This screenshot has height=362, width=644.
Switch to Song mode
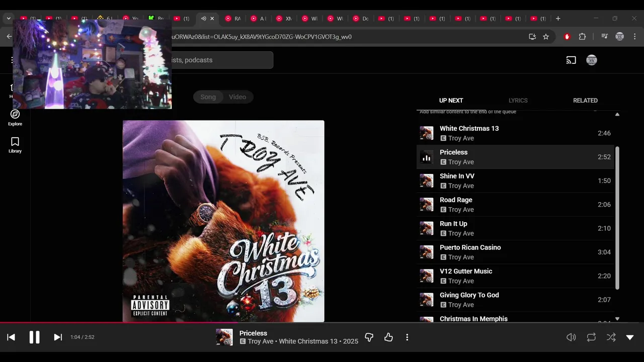point(208,97)
